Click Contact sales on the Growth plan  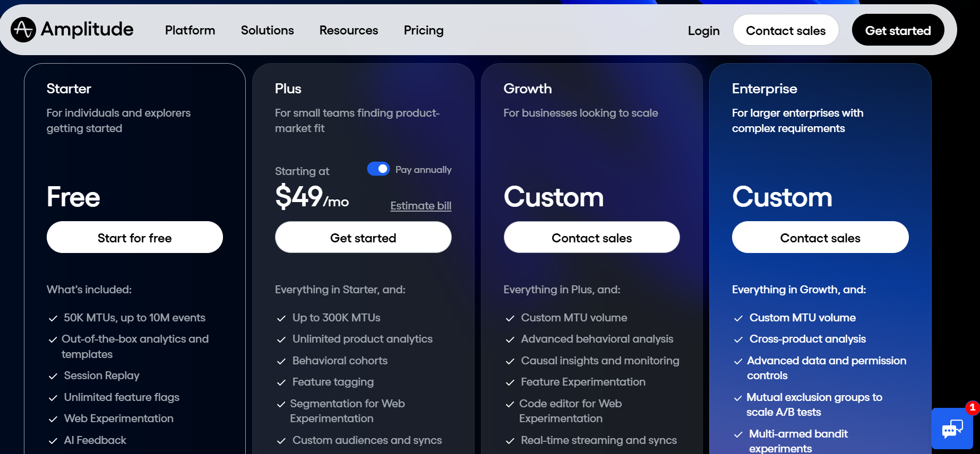591,237
